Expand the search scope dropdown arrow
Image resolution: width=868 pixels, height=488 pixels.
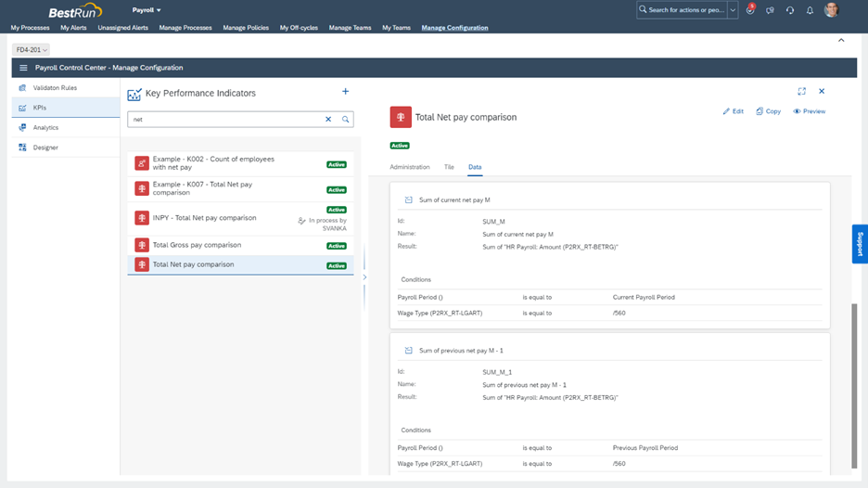tap(733, 10)
